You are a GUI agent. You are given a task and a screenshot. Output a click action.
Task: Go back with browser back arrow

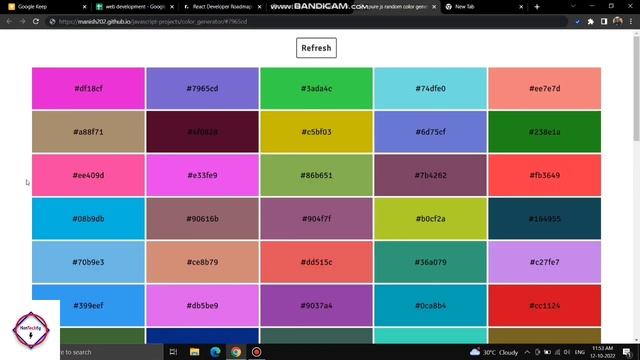tap(9, 21)
